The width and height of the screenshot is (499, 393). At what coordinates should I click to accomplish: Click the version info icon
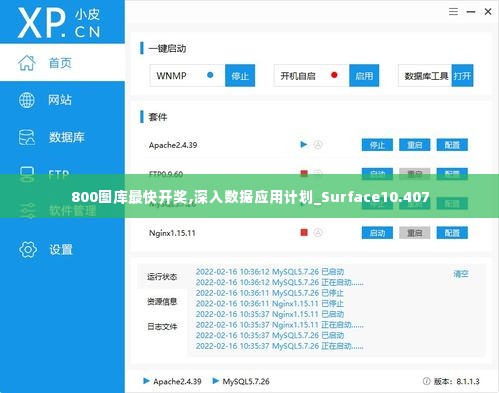point(426,381)
